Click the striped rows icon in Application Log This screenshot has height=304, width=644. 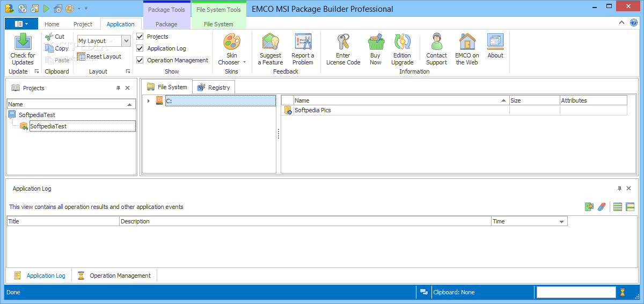point(618,207)
